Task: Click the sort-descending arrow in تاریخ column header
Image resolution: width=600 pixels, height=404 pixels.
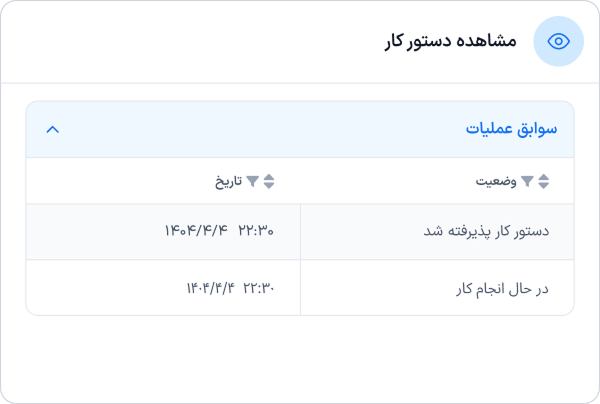Action: click(269, 186)
